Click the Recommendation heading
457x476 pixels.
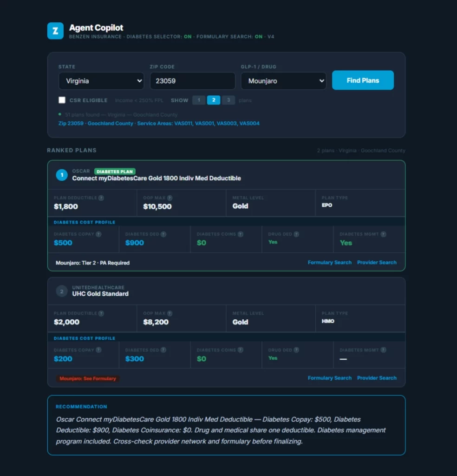pos(81,407)
